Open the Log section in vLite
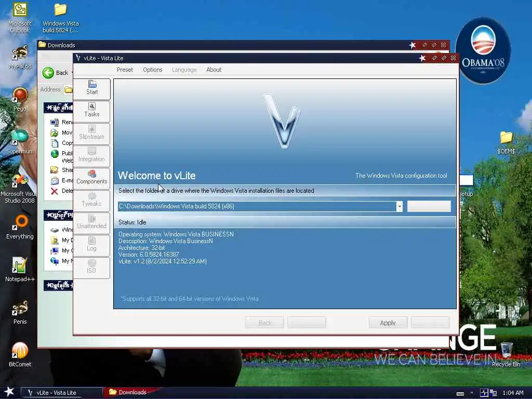The width and height of the screenshot is (532, 399). point(91,245)
